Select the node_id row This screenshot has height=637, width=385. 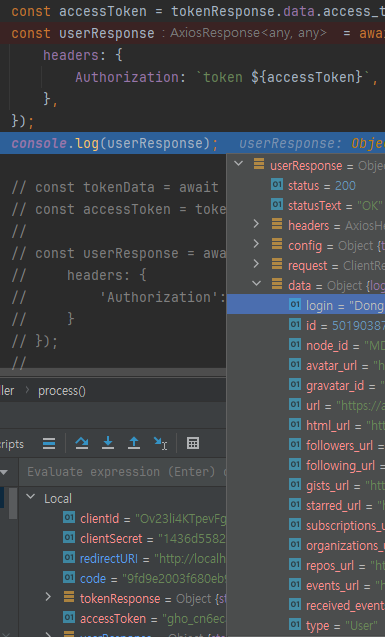pos(306,345)
